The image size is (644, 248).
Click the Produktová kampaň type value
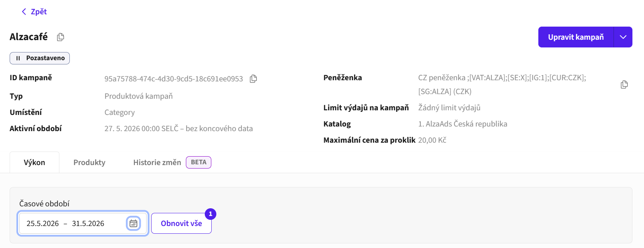[x=138, y=96]
